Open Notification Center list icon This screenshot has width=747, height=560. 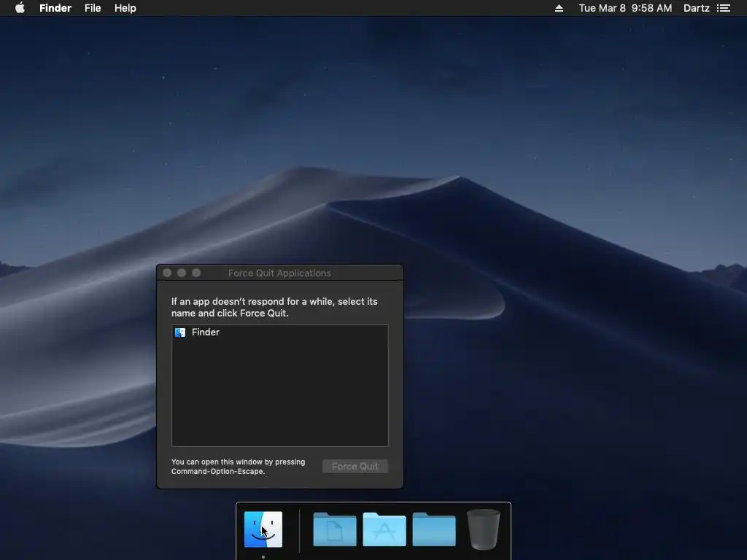724,8
